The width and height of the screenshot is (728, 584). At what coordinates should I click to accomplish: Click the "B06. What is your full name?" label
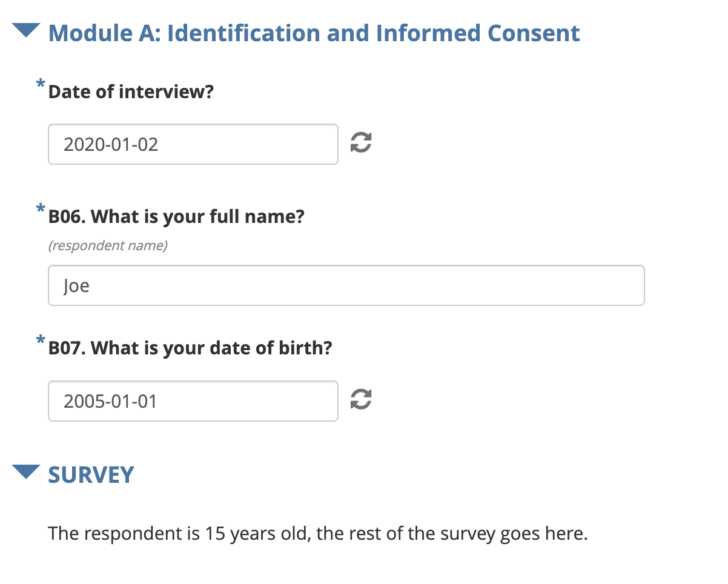(176, 216)
